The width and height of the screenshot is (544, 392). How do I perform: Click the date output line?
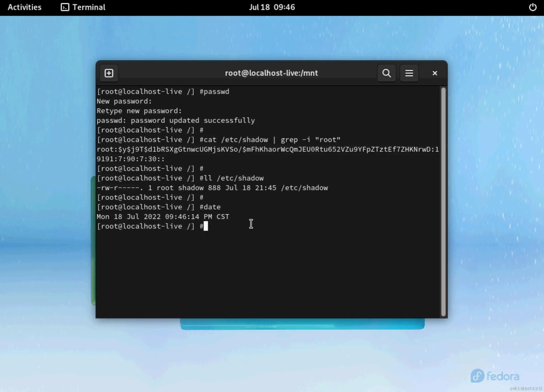pos(163,217)
